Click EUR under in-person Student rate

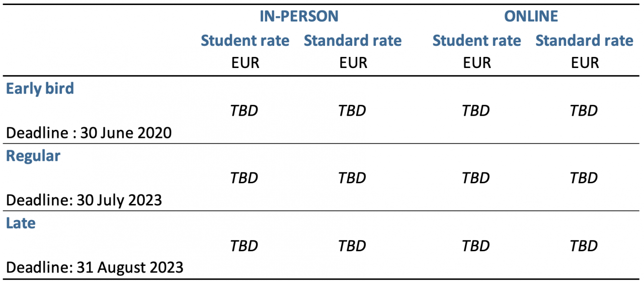(245, 63)
